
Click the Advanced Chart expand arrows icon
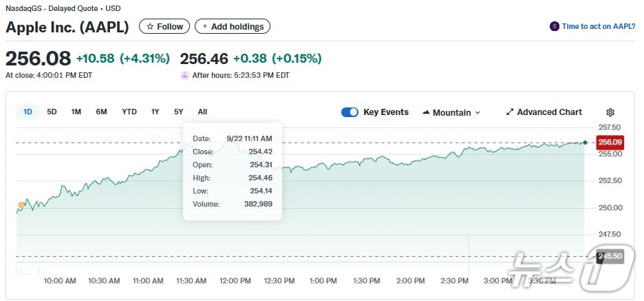tap(510, 112)
